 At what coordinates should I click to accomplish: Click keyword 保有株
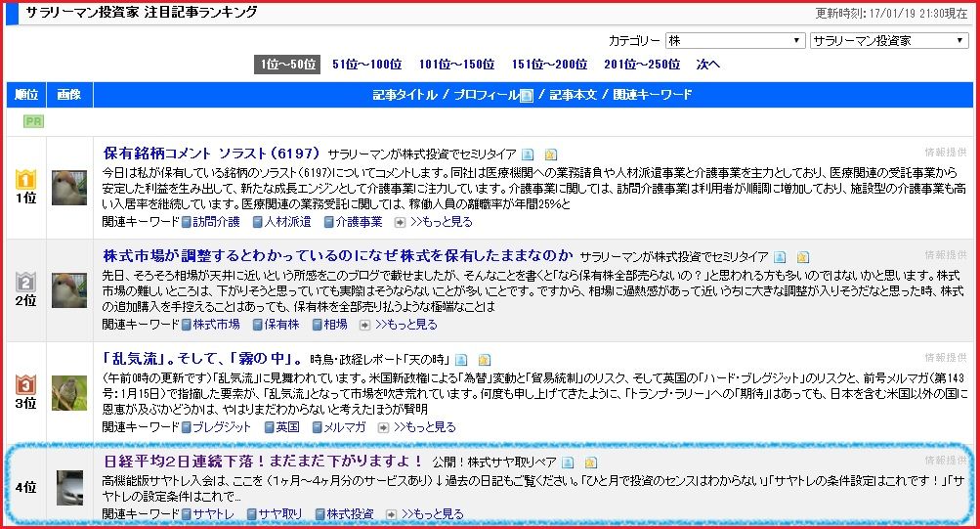point(281,324)
